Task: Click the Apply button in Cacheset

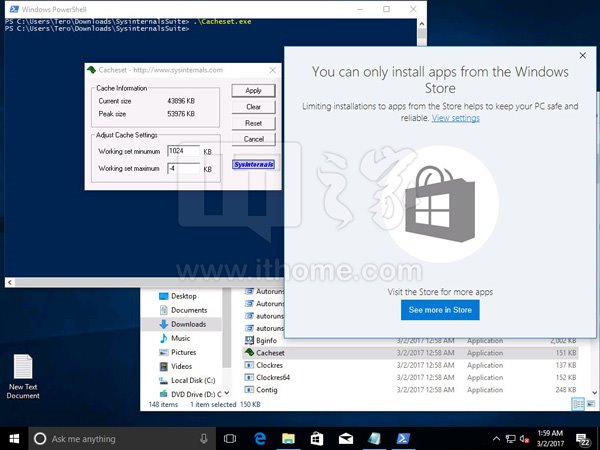Action: (253, 91)
